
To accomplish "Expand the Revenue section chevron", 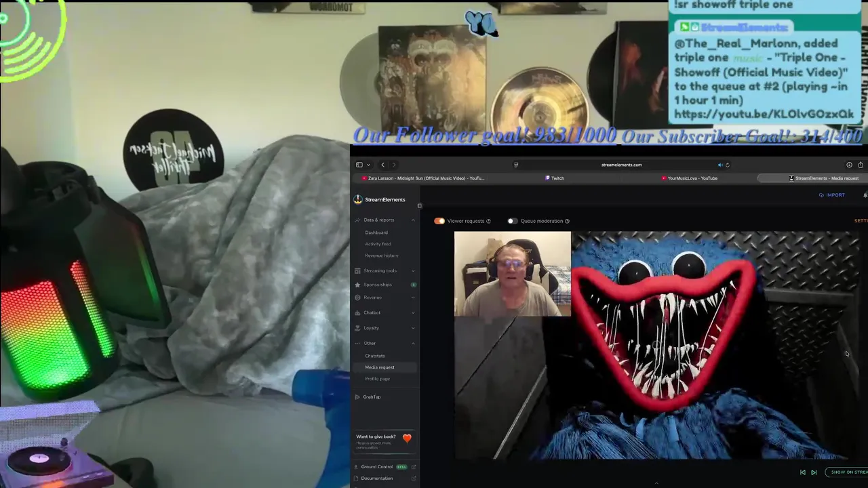I will coord(413,298).
